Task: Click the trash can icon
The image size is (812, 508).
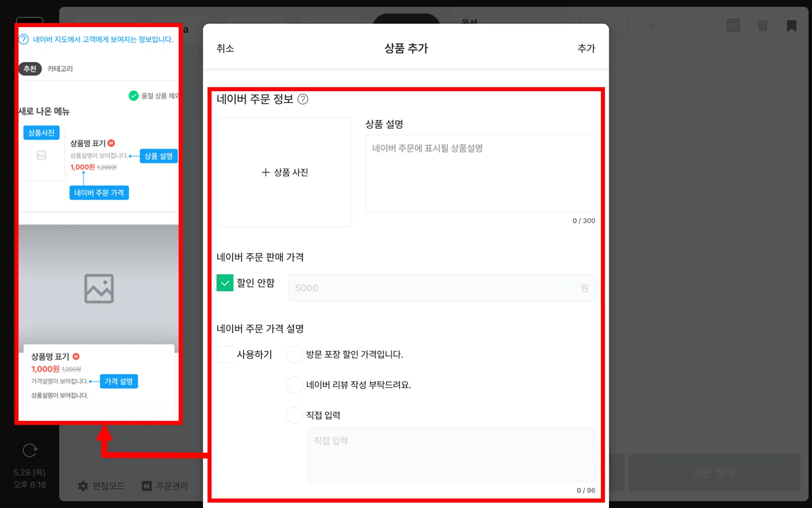Action: click(x=762, y=25)
